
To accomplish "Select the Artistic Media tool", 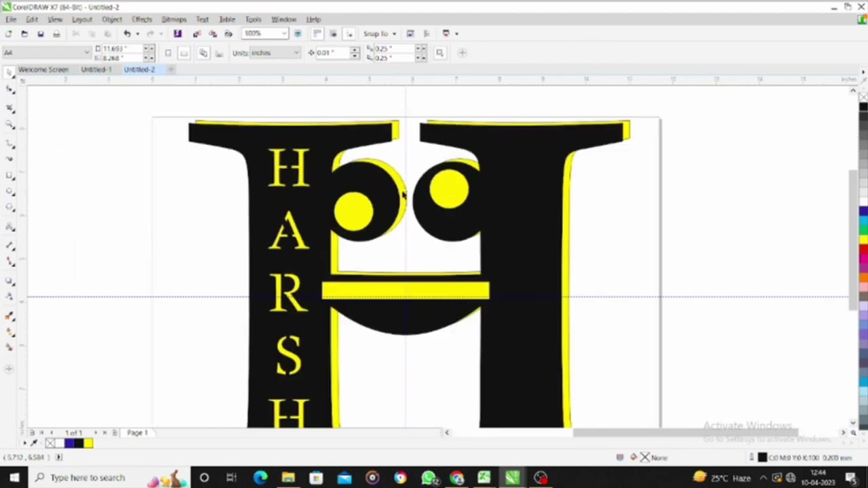I will (x=9, y=159).
